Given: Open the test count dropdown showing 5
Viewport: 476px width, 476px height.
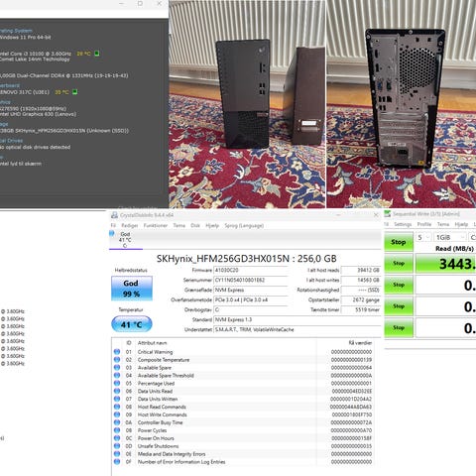Looking at the screenshot, I should coord(422,237).
